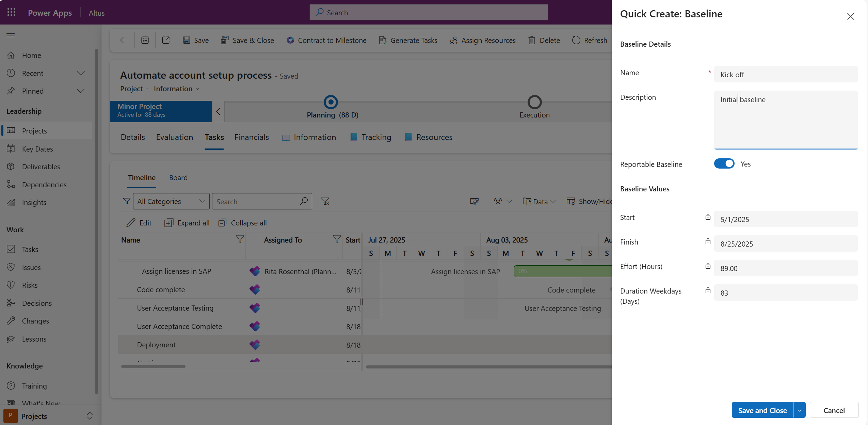Open Assign Resources
Screen dimensions: 868x425
482,40
